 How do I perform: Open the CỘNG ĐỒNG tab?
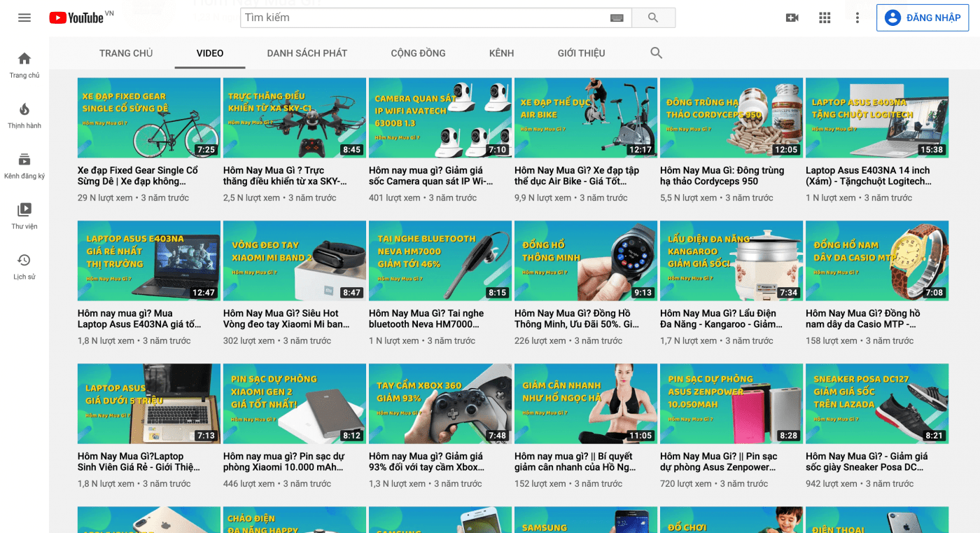click(x=418, y=53)
